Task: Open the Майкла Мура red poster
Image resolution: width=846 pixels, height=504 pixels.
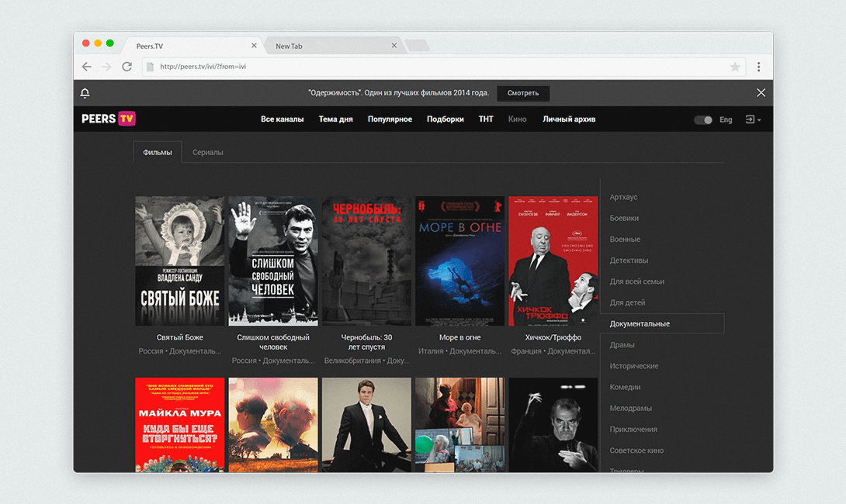Action: click(x=179, y=425)
